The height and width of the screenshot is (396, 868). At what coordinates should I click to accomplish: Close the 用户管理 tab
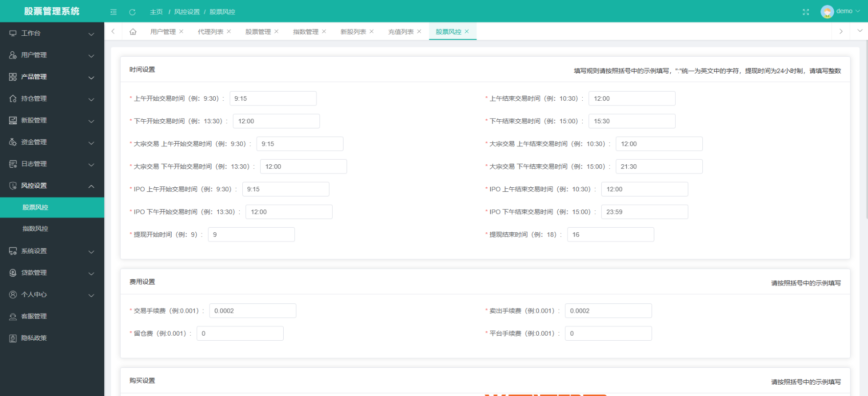pos(181,32)
